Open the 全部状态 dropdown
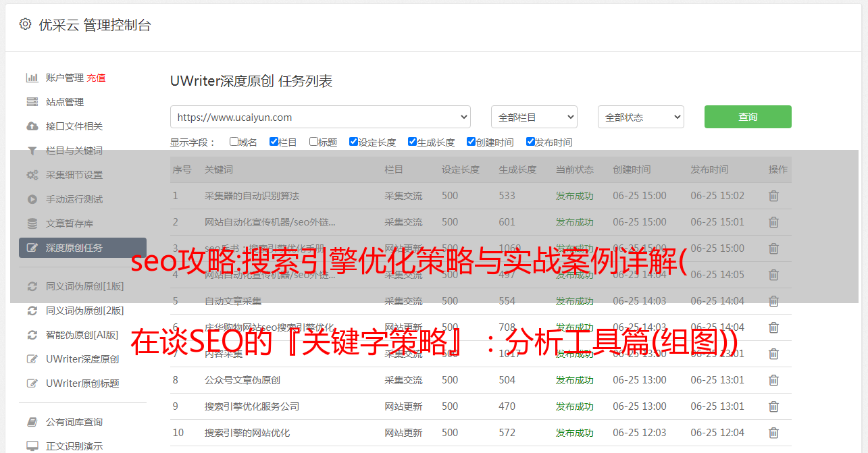868x453 pixels. coord(641,117)
